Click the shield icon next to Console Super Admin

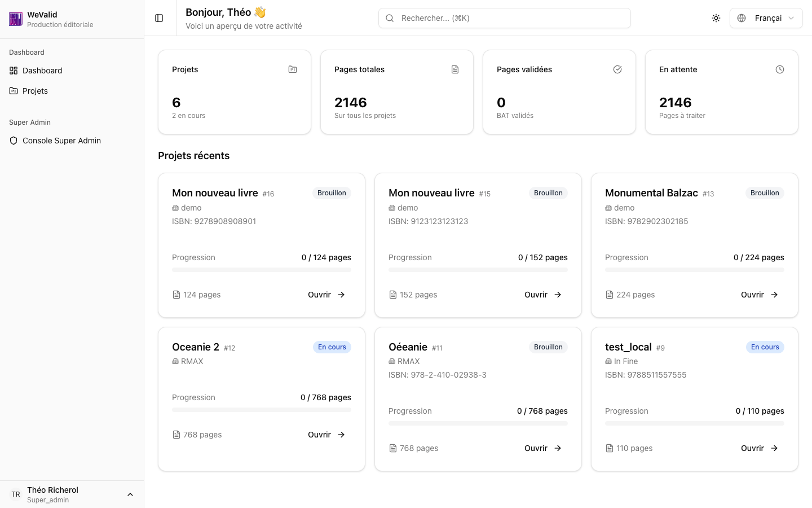pyautogui.click(x=14, y=140)
